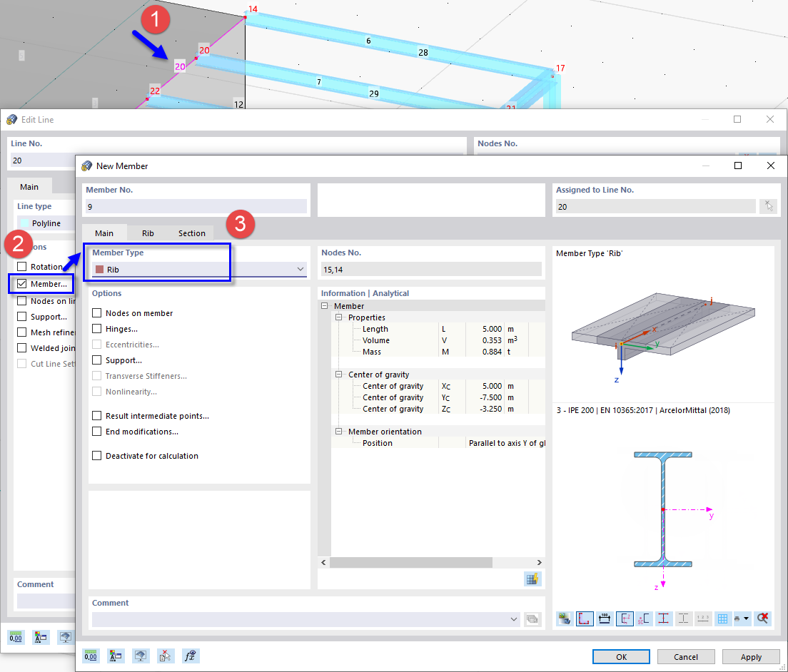Click the Member No. input field
The height and width of the screenshot is (672, 788).
point(196,206)
